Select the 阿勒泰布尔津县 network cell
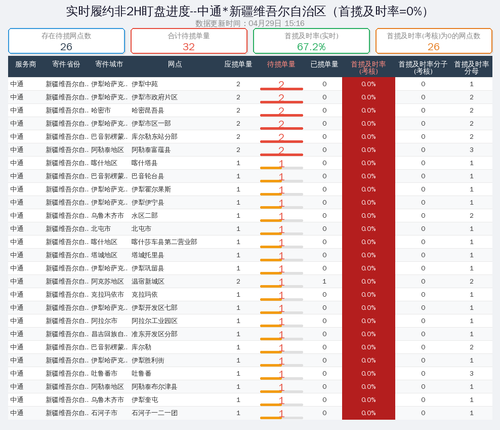Image resolution: width=500 pixels, height=430 pixels. coord(154,387)
